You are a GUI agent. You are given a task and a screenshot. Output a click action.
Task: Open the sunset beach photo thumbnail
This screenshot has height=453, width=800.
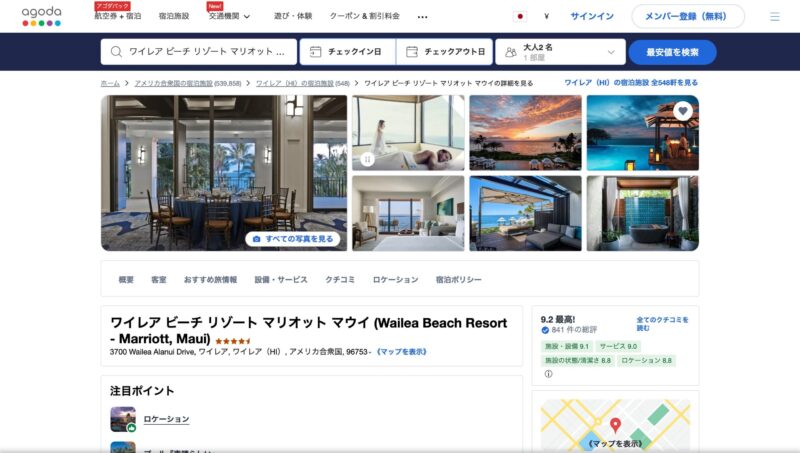(525, 133)
